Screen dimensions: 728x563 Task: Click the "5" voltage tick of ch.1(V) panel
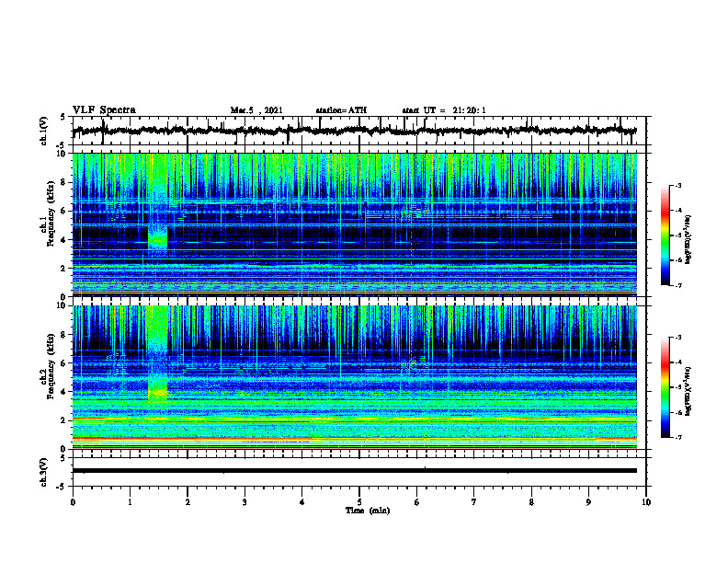(63, 117)
